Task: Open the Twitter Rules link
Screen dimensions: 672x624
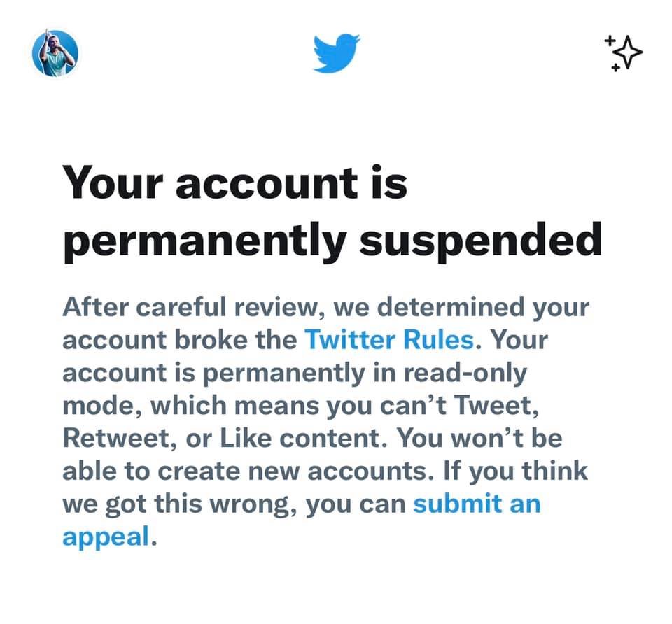Action: [x=388, y=340]
